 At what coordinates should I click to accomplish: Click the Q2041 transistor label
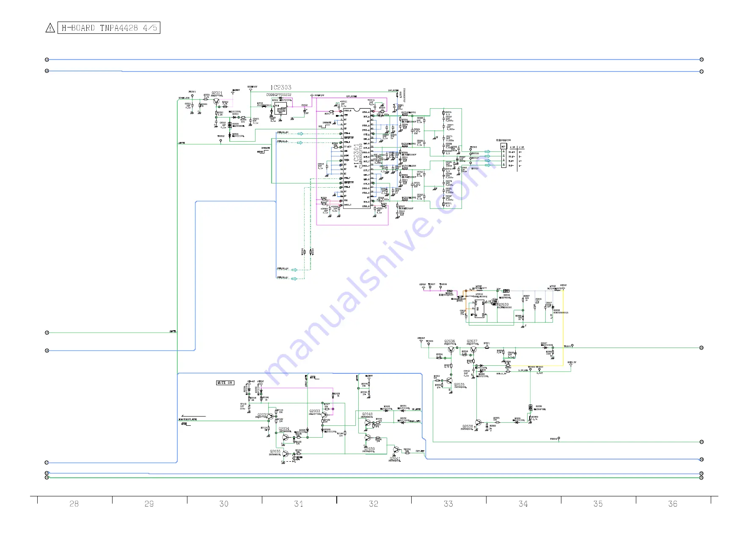(x=395, y=458)
